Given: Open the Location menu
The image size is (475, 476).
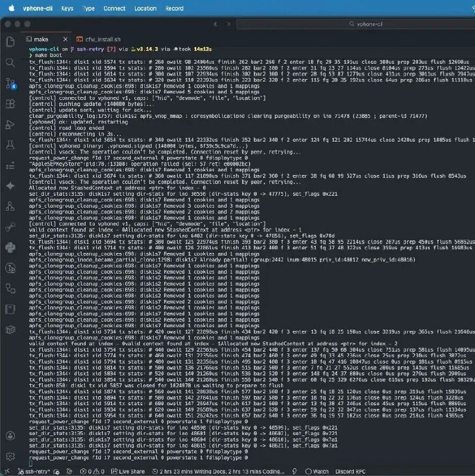Looking at the screenshot, I should [x=146, y=8].
